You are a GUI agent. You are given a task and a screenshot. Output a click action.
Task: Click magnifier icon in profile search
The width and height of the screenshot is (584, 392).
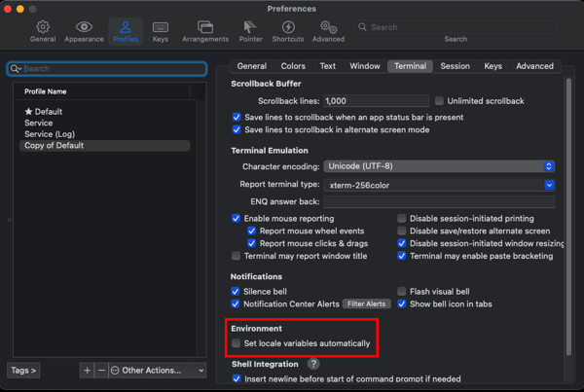(16, 68)
